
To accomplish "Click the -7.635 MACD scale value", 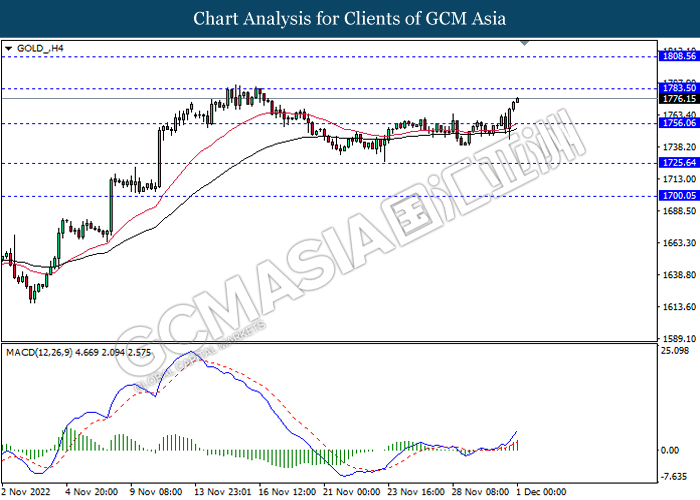I will tap(674, 477).
